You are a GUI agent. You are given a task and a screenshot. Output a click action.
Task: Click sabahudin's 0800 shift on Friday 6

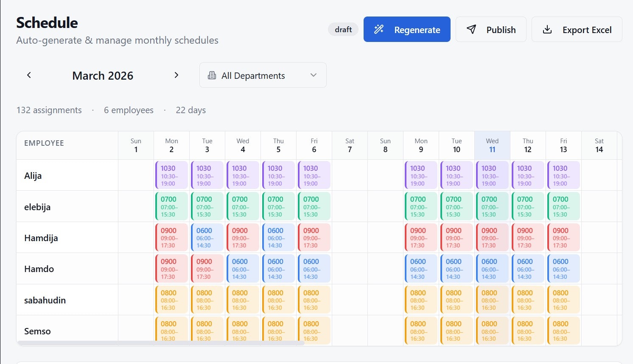pyautogui.click(x=314, y=299)
